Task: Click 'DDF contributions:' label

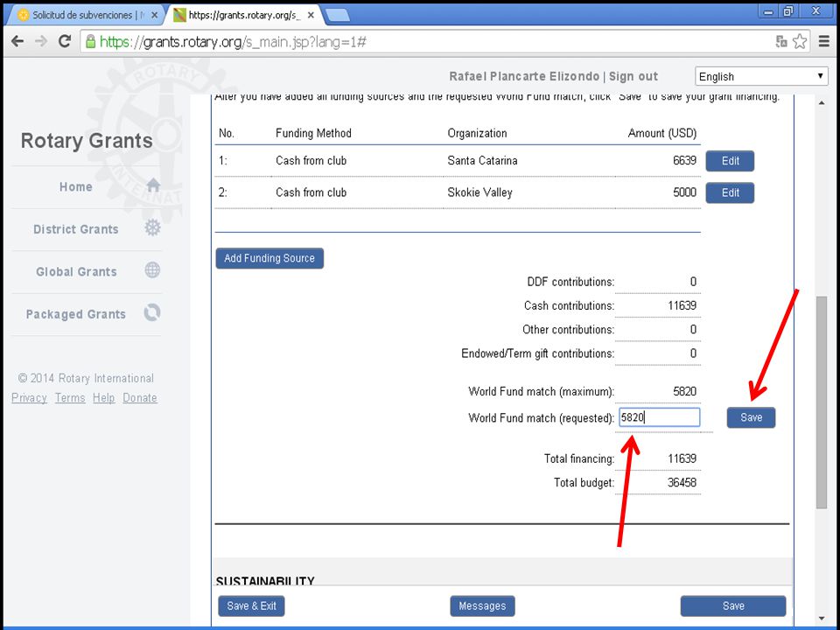Action: click(x=571, y=282)
